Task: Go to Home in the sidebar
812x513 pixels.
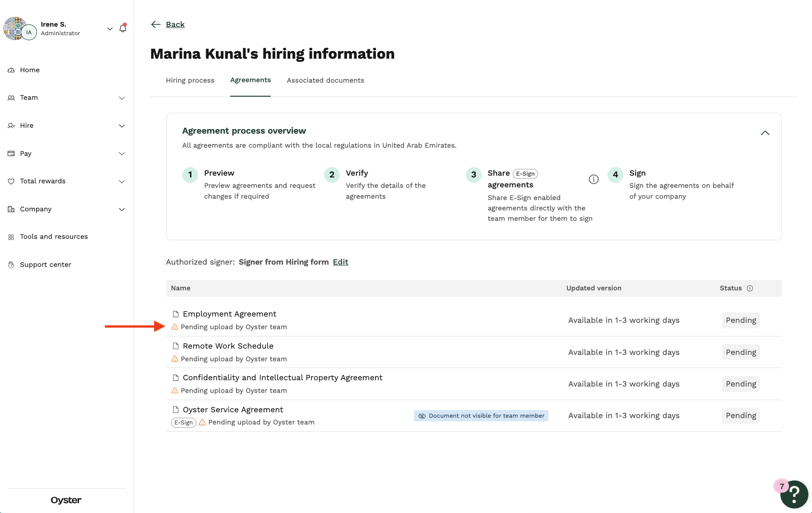Action: [x=30, y=70]
